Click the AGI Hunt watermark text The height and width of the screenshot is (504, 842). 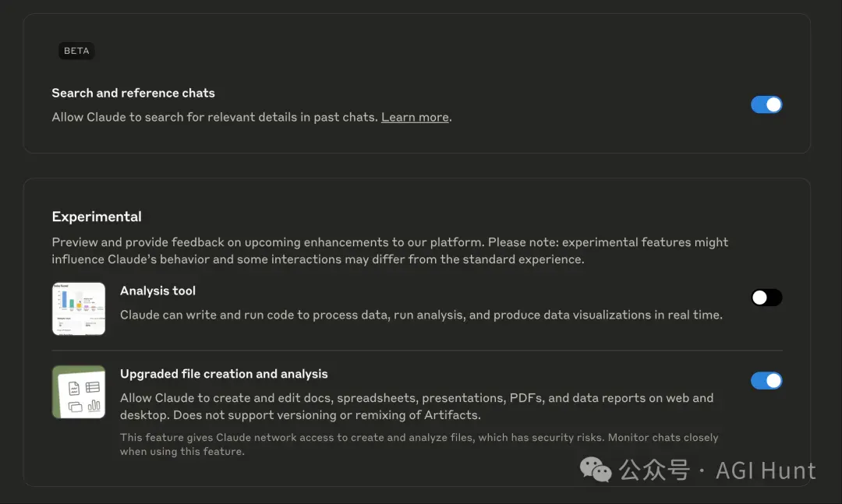[766, 471]
